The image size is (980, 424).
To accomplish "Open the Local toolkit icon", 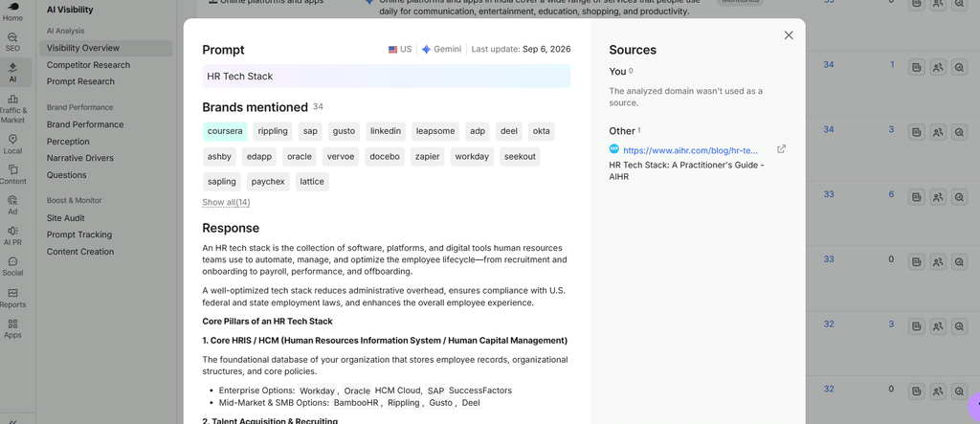I will (12, 145).
